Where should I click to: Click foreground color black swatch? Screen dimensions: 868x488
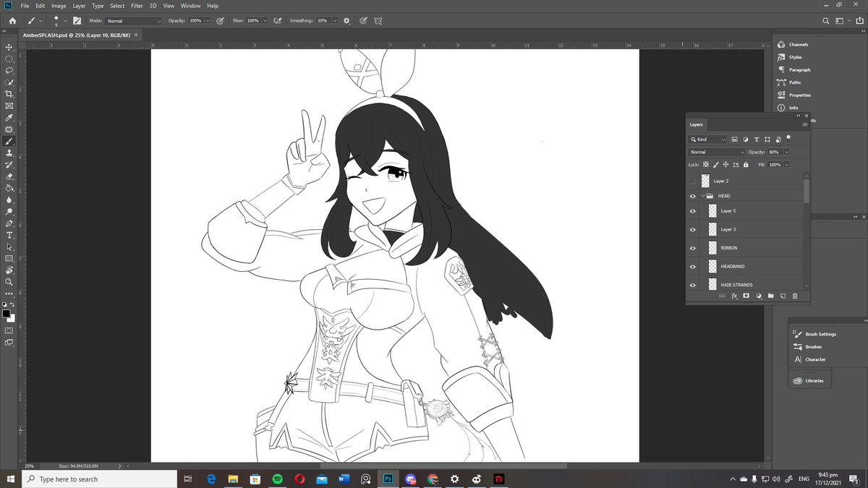(7, 313)
